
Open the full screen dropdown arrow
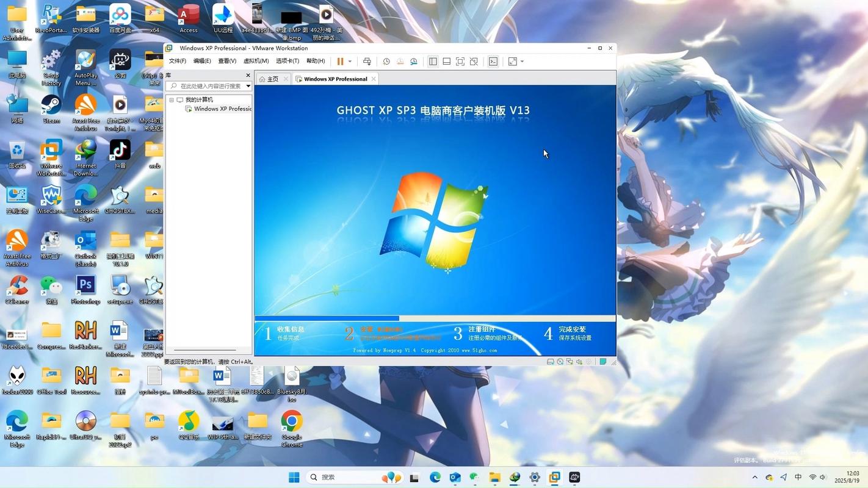pyautogui.click(x=522, y=61)
